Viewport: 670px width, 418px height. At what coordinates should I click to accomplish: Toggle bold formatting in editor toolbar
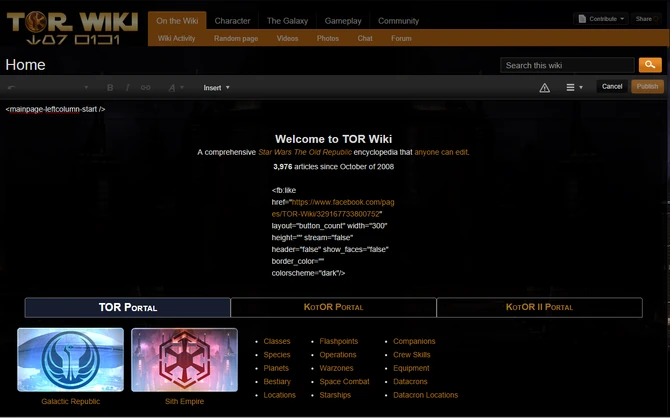tap(110, 87)
